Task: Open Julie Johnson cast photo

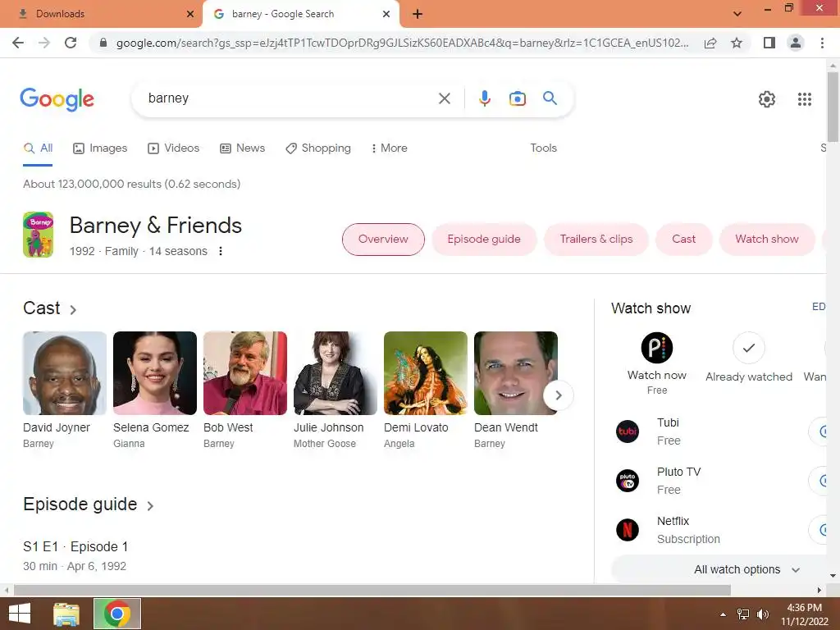Action: click(x=336, y=373)
